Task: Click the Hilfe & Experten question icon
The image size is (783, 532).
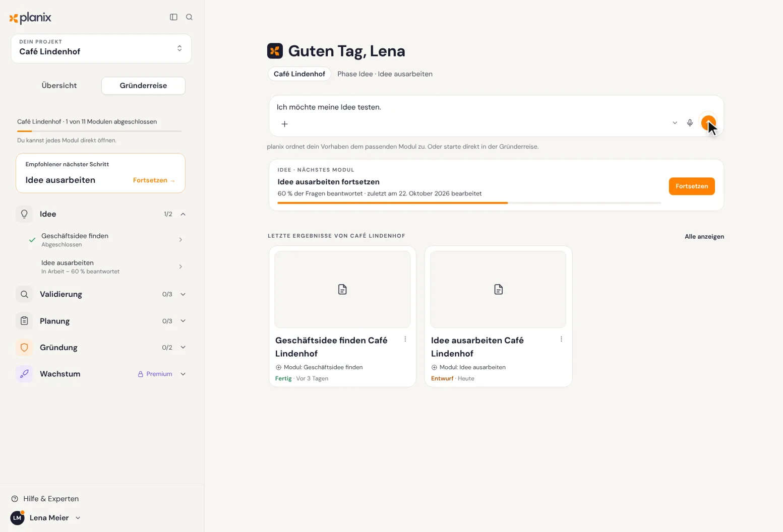Action: point(15,499)
